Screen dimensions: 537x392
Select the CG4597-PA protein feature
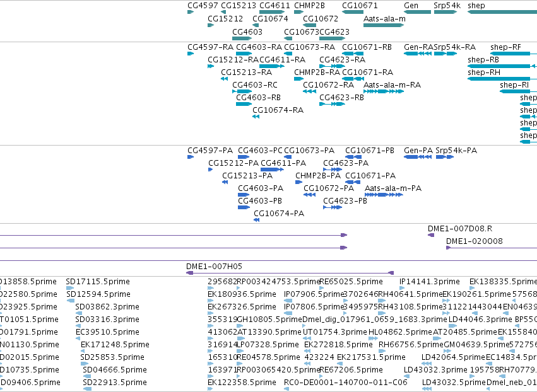pos(191,157)
